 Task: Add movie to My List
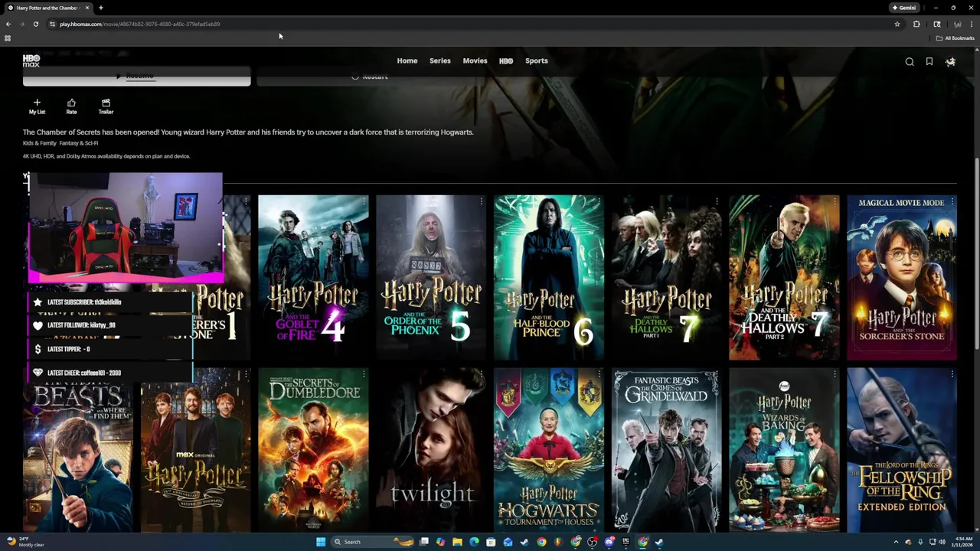click(37, 106)
